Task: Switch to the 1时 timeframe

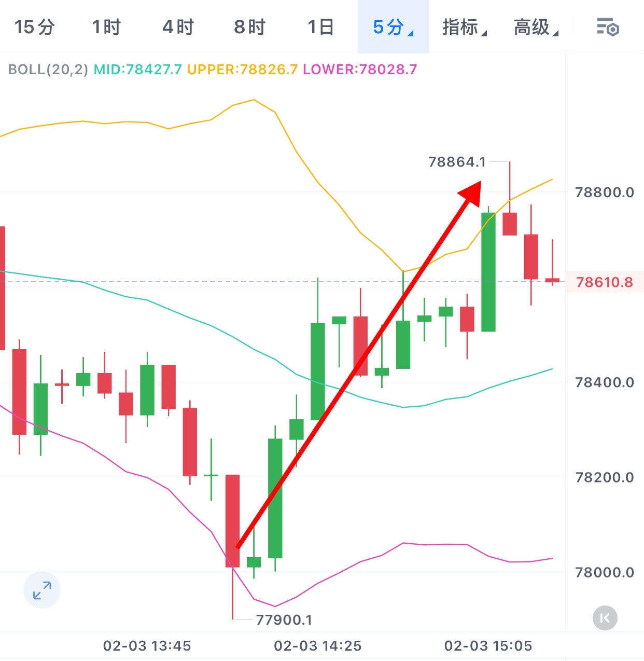Action: point(106,27)
